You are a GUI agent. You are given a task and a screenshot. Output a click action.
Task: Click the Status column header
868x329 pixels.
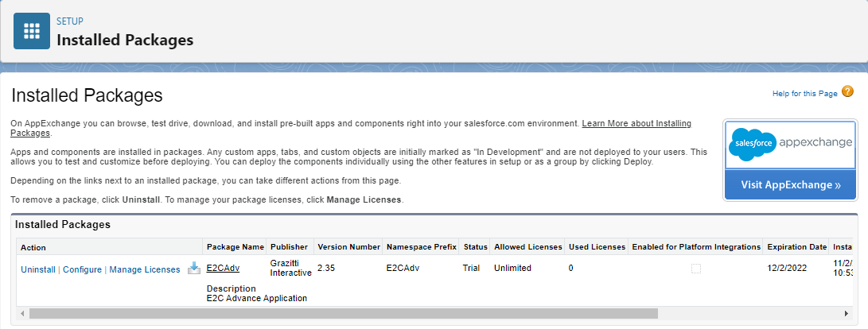tap(476, 246)
